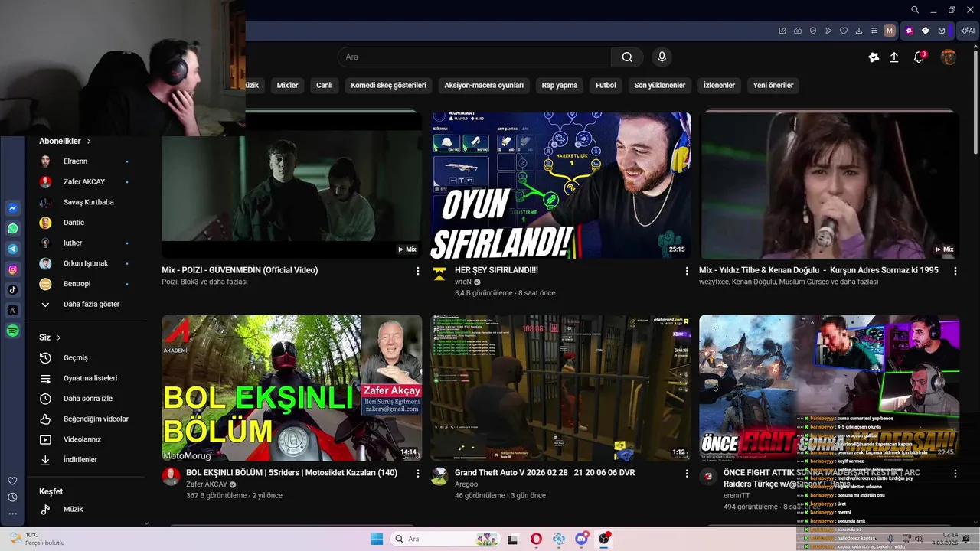
Task: Open TikTok in the browser sidebar
Action: (13, 290)
